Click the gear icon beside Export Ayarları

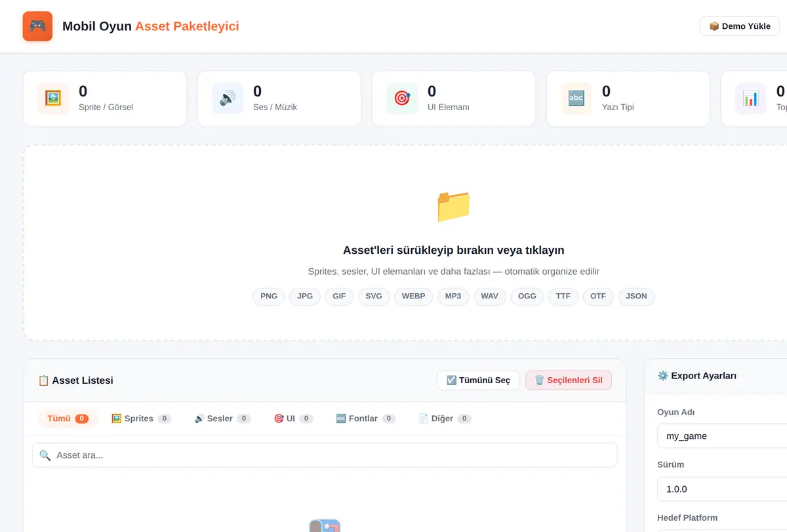tap(662, 376)
